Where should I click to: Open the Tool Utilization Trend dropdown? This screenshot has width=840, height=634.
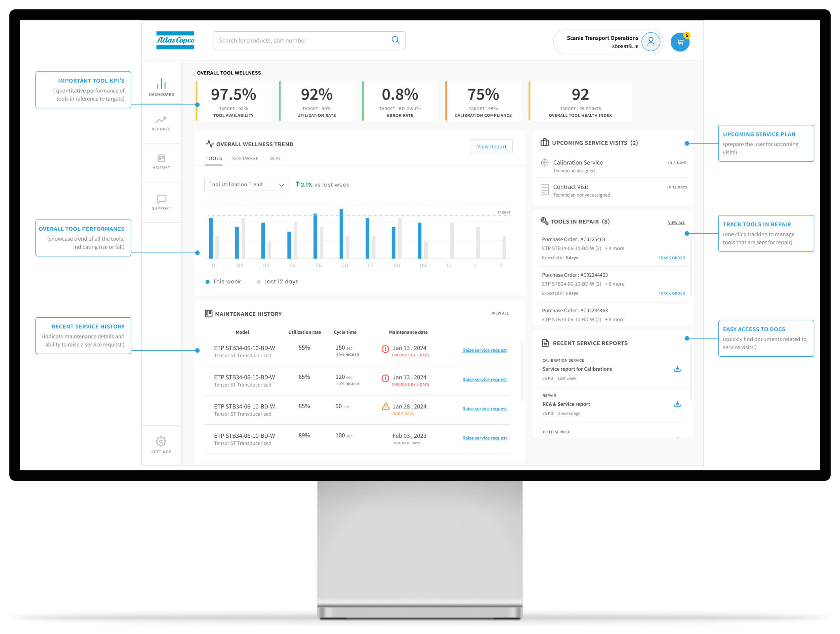point(246,184)
